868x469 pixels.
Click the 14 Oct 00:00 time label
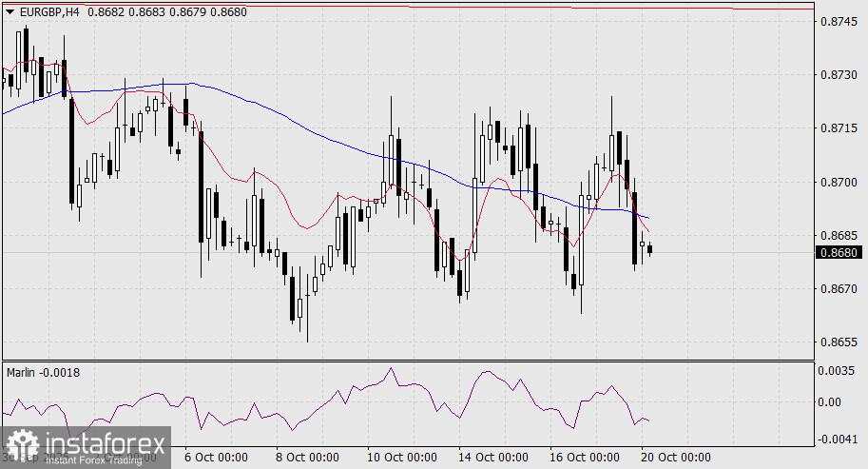[x=493, y=458]
